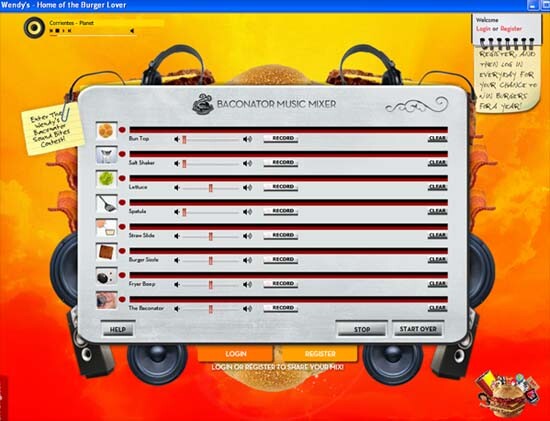Toggle the red dot on the Burger Sizzle track
This screenshot has height=421, width=550.
pos(122,251)
